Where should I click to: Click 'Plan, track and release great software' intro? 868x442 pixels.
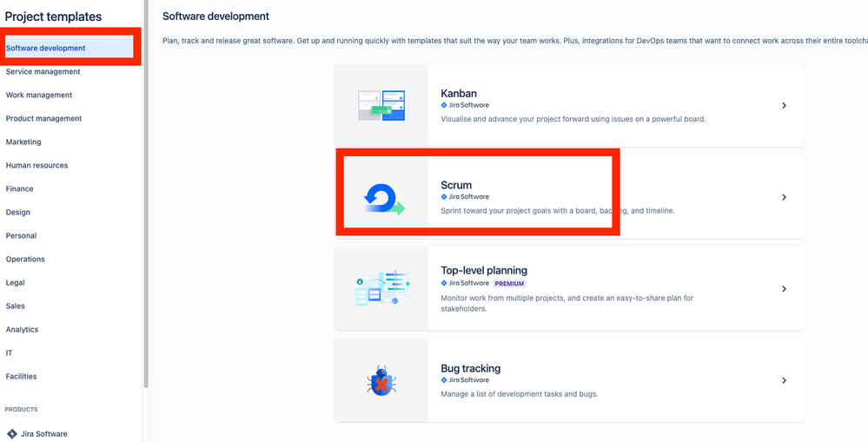(x=515, y=42)
